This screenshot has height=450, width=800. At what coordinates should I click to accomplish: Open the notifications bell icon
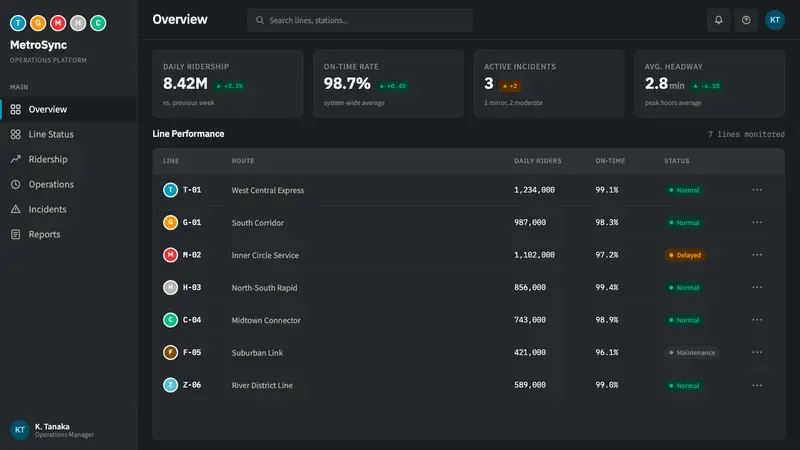pos(718,20)
